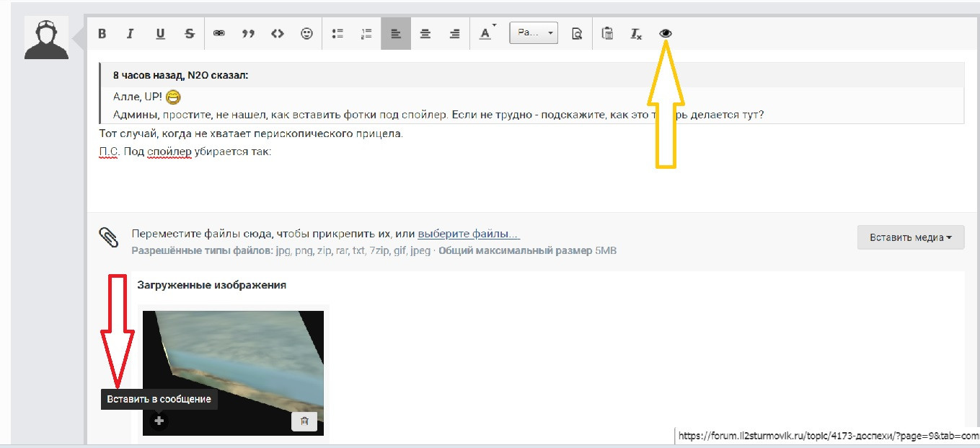The image size is (980, 448).
Task: Open the text color picker
Action: coord(487,33)
